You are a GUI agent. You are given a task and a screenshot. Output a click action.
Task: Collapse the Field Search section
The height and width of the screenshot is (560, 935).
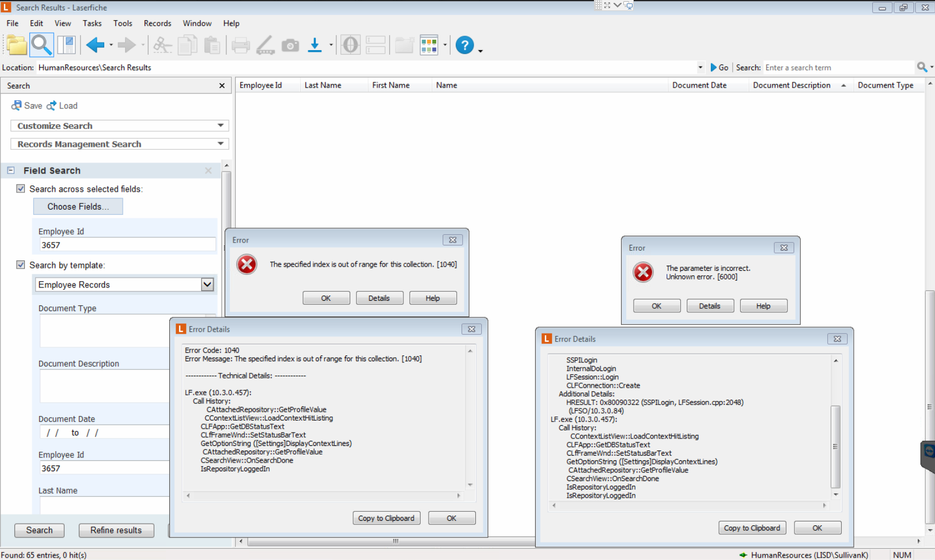click(x=11, y=171)
